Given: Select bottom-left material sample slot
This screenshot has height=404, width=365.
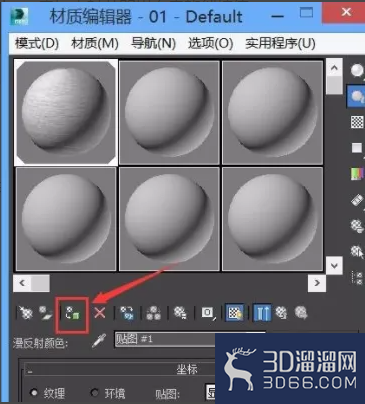Looking at the screenshot, I should click(x=66, y=219).
